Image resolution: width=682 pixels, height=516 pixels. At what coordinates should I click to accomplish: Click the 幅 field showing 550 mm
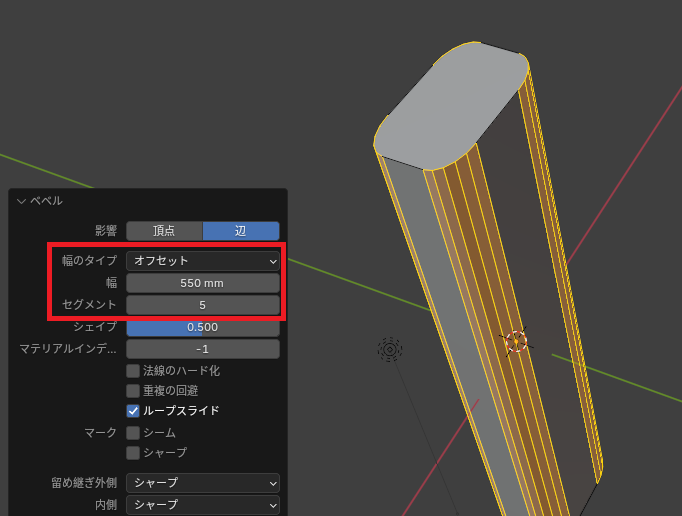[x=203, y=283]
